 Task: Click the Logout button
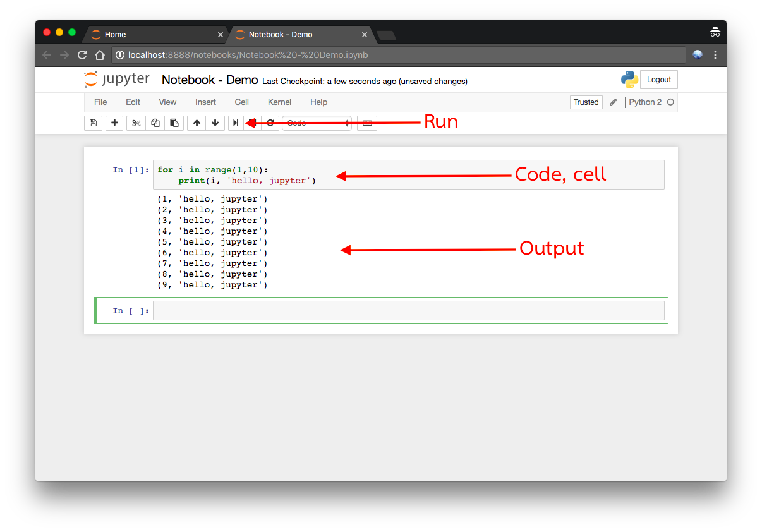pos(659,80)
